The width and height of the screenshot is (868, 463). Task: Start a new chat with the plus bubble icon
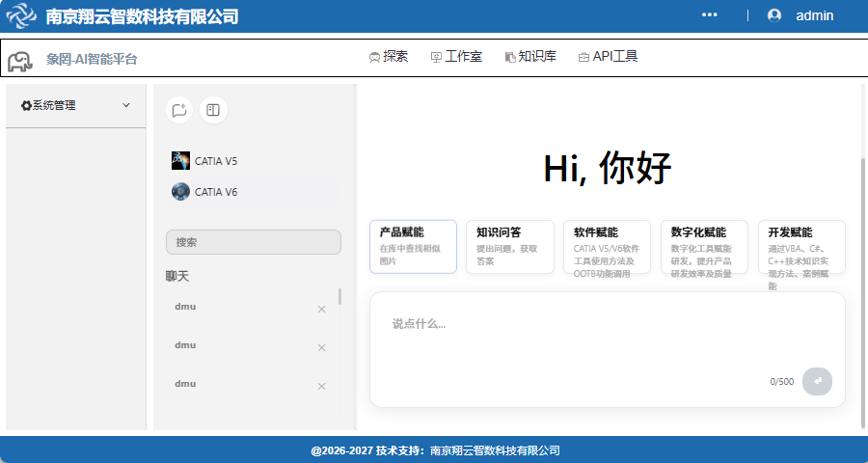click(179, 110)
